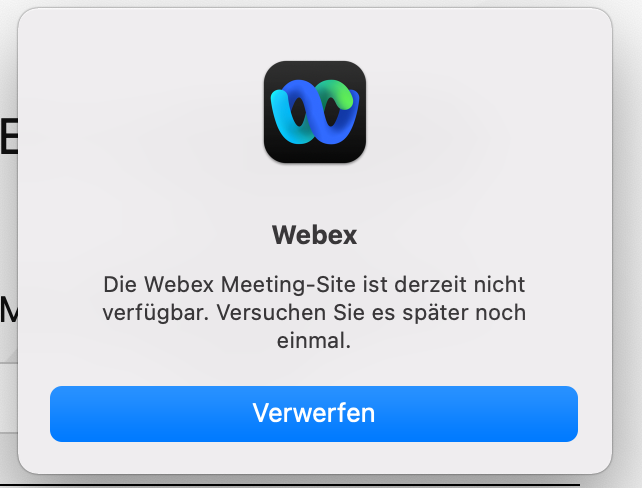Click the bold Webex dialog title

click(314, 235)
